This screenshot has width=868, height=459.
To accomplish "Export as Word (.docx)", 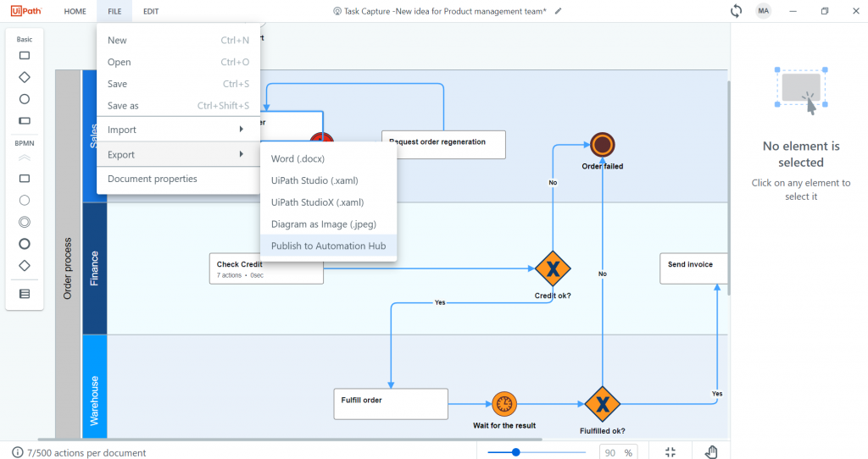I will [x=328, y=158].
